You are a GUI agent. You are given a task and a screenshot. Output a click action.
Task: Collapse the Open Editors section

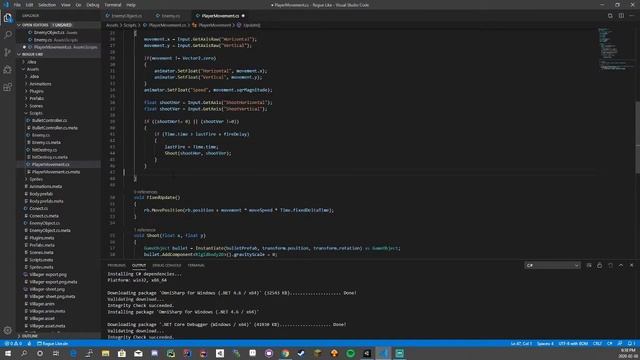pos(58,25)
